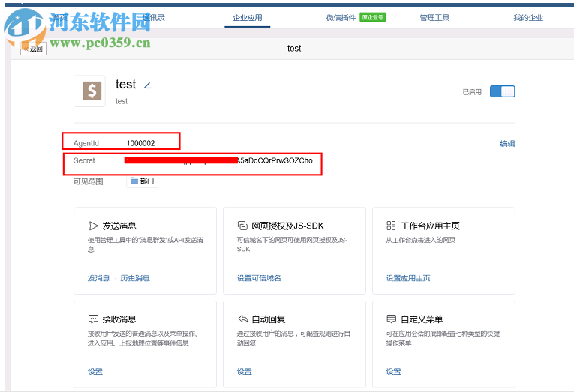Click the folder icon in the 部门 tag
Image resolution: width=574 pixels, height=392 pixels.
[x=134, y=181]
